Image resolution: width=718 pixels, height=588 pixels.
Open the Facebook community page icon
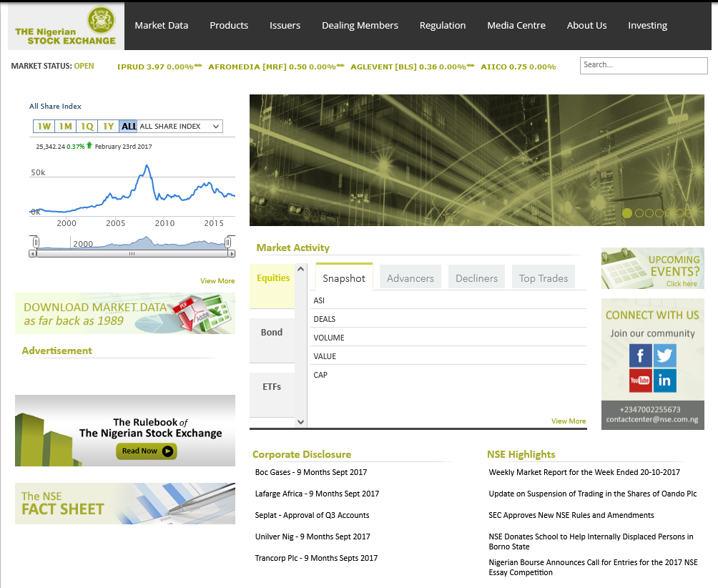pyautogui.click(x=640, y=356)
